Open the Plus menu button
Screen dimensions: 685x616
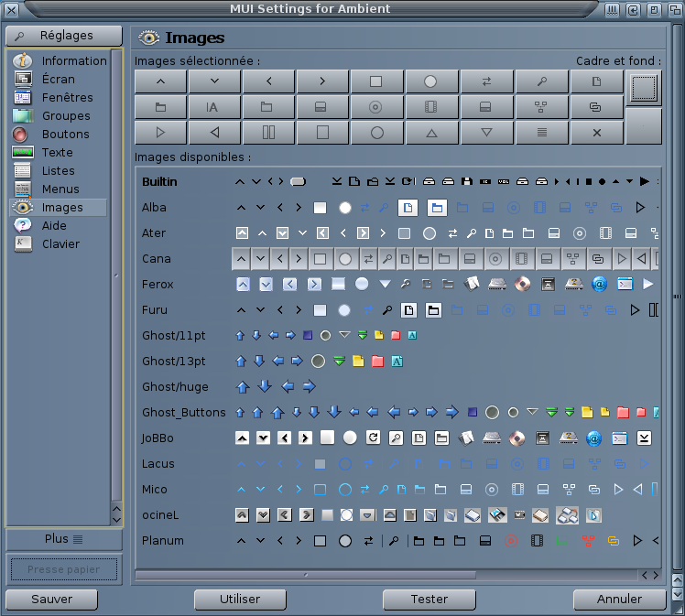(64, 539)
